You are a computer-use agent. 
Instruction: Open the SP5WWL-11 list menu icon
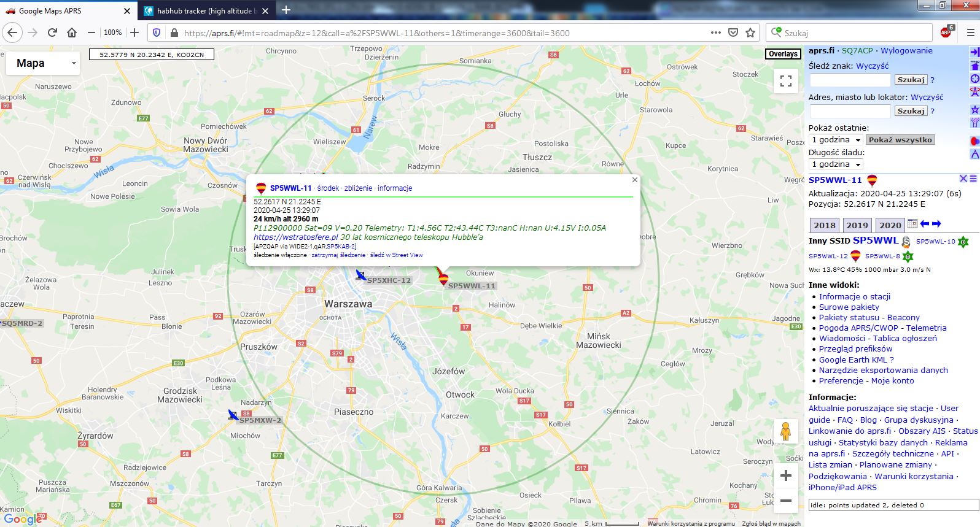tap(973, 179)
